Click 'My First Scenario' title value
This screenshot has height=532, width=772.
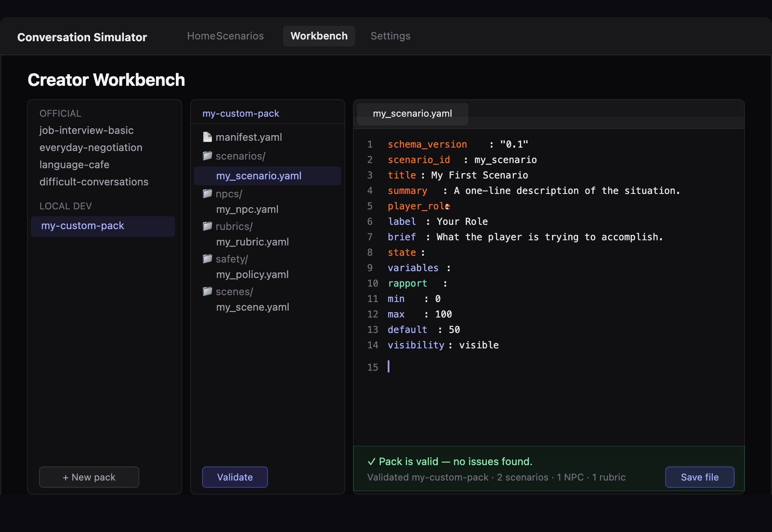[x=479, y=175]
